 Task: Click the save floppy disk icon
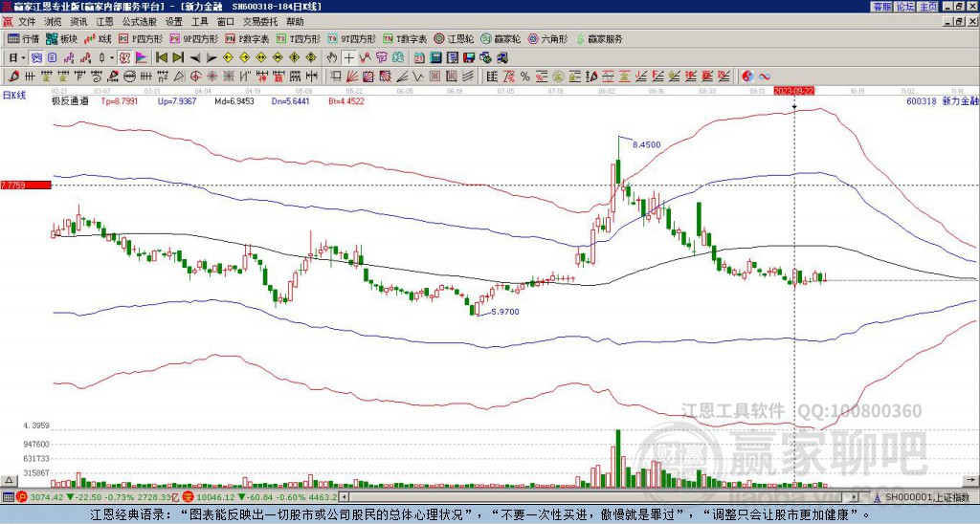tap(469, 58)
